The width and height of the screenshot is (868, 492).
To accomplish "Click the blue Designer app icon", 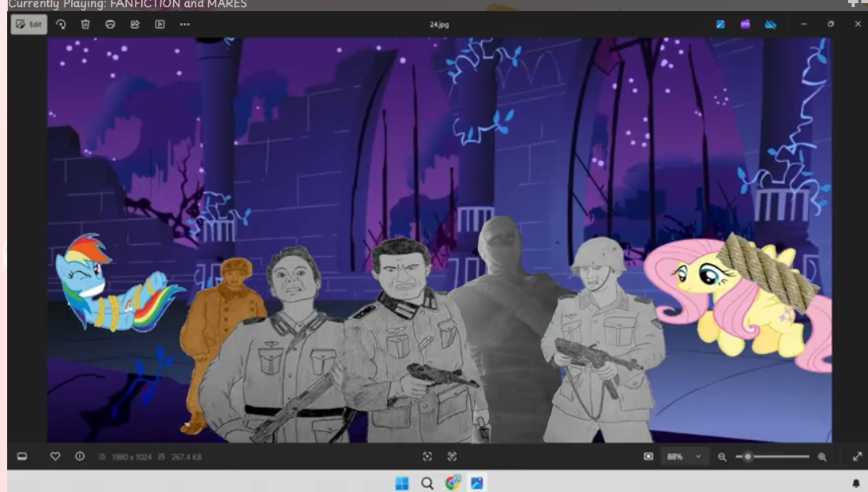I will (720, 25).
